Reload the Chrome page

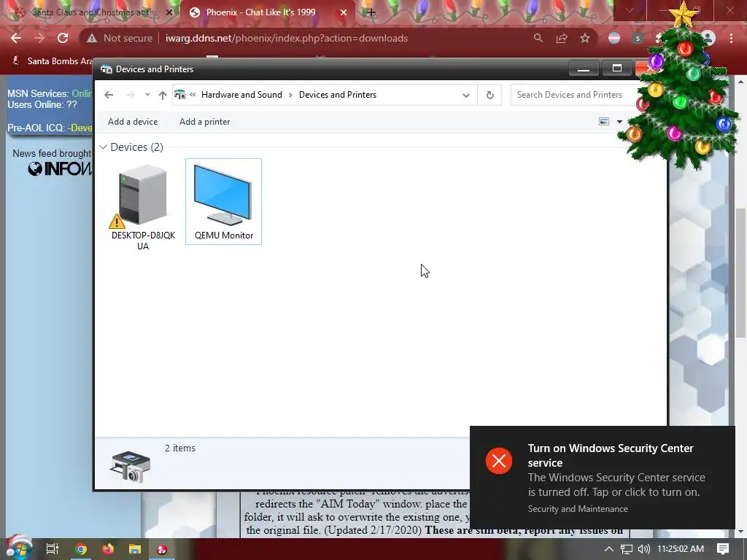[x=63, y=38]
